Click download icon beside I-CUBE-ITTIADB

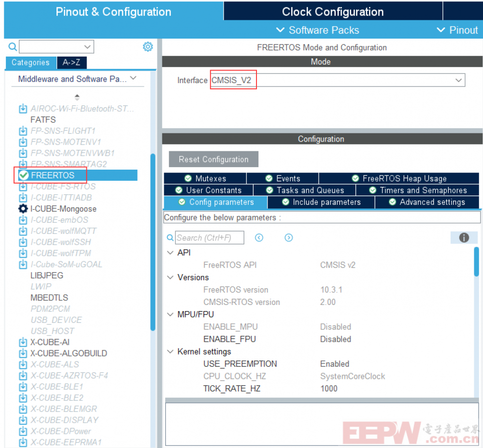pos(23,198)
